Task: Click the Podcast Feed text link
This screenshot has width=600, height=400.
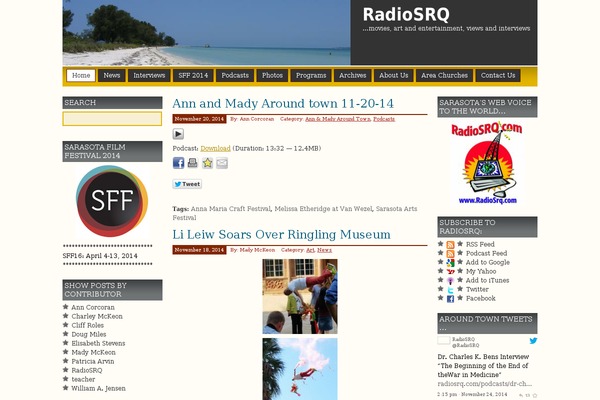Action: tap(486, 253)
